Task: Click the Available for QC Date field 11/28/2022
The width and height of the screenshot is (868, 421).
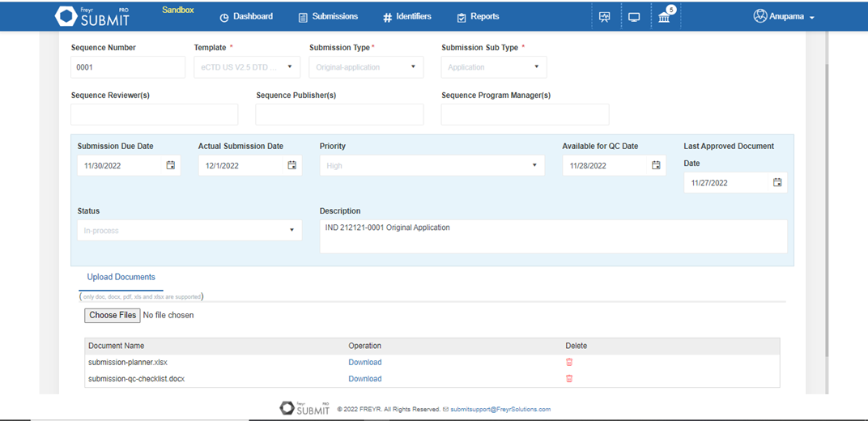Action: pyautogui.click(x=615, y=165)
